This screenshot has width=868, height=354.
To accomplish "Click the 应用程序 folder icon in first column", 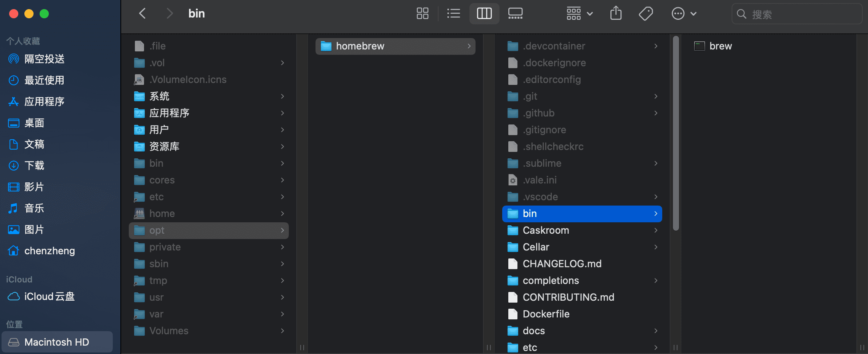I will click(139, 113).
